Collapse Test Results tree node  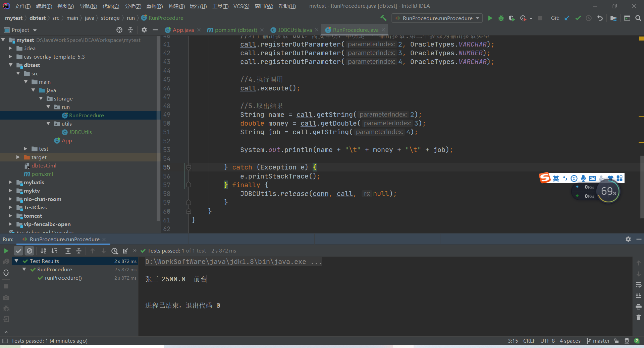[x=16, y=261]
